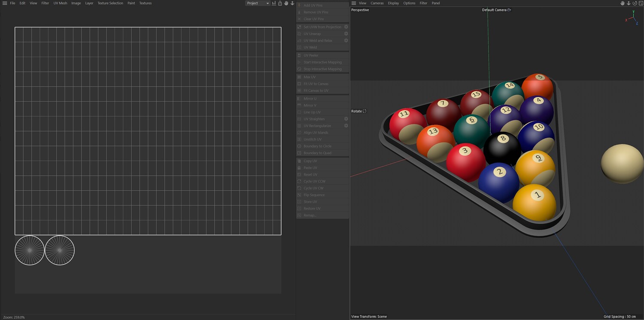644x320 pixels.
Task: Open the Texture Selection menu
Action: (x=110, y=3)
